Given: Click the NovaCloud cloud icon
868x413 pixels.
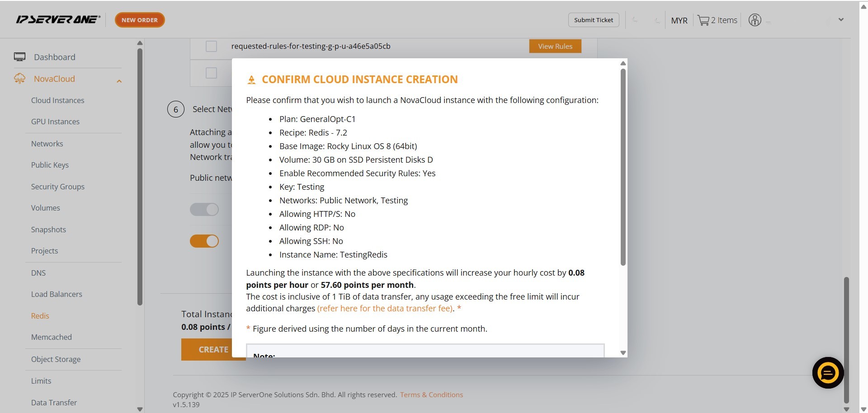Looking at the screenshot, I should pos(19,79).
